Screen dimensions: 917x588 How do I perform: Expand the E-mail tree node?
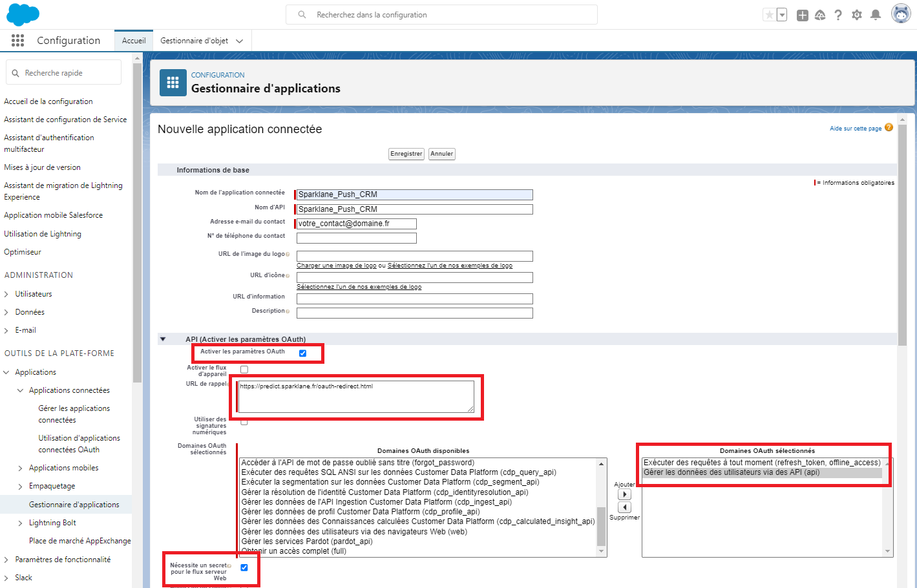pos(6,330)
